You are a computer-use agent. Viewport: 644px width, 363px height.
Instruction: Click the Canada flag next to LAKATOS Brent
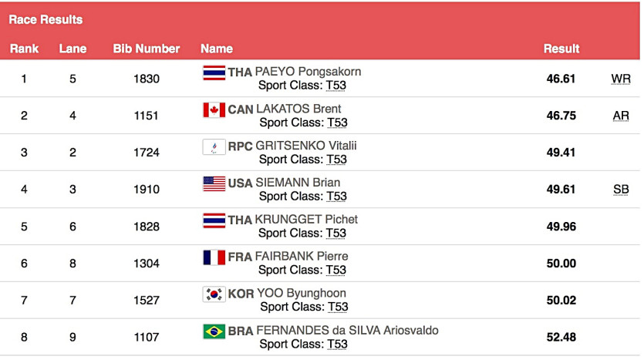(214, 109)
